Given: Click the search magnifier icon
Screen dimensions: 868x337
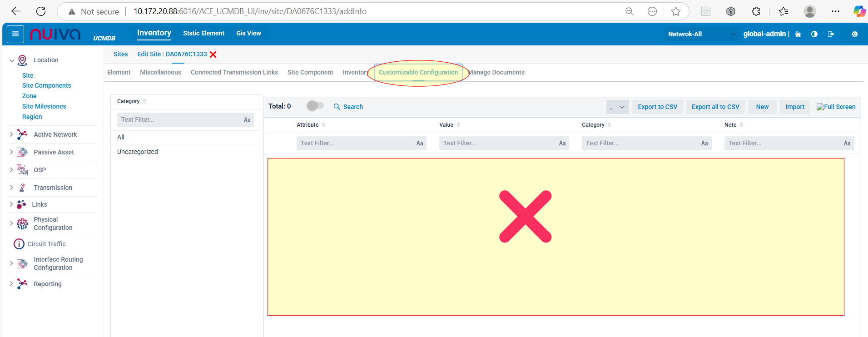Looking at the screenshot, I should point(337,107).
